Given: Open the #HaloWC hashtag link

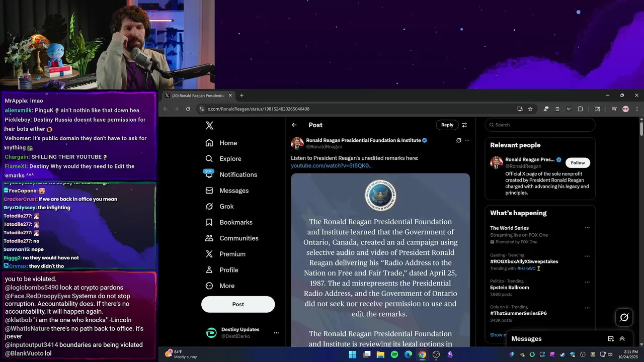Looking at the screenshot, I should click(x=526, y=268).
